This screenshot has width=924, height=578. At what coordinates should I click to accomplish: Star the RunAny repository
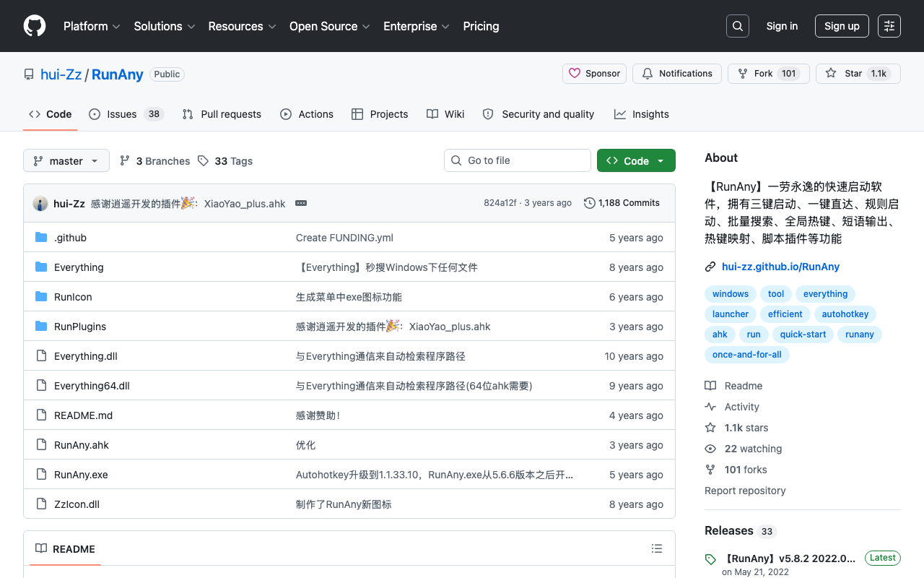click(x=858, y=74)
